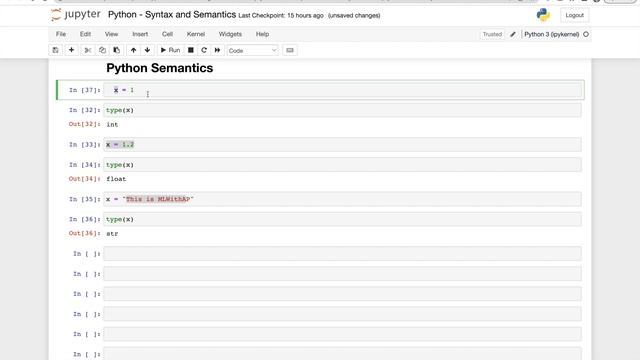
Task: Click the Out[36] prompt label
Action: coord(84,233)
